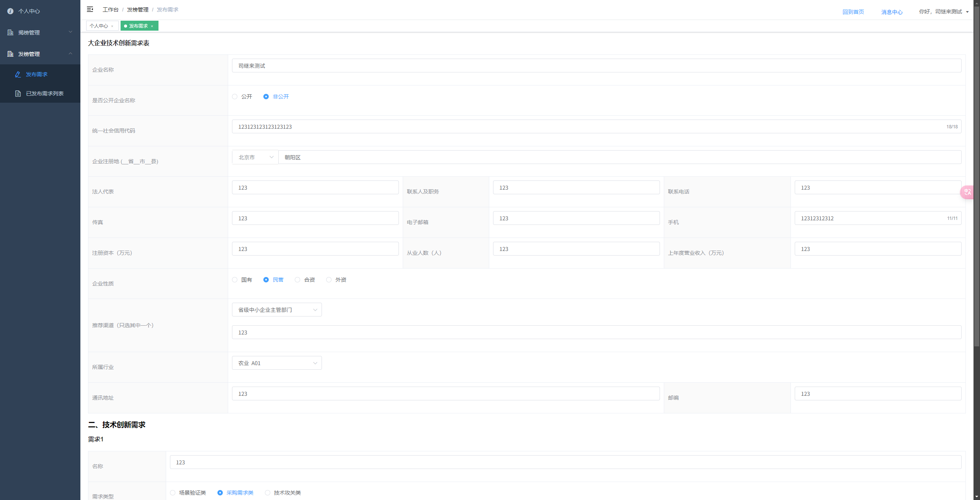Click the sidebar collapse hamburger icon
980x500 pixels.
pyautogui.click(x=90, y=9)
